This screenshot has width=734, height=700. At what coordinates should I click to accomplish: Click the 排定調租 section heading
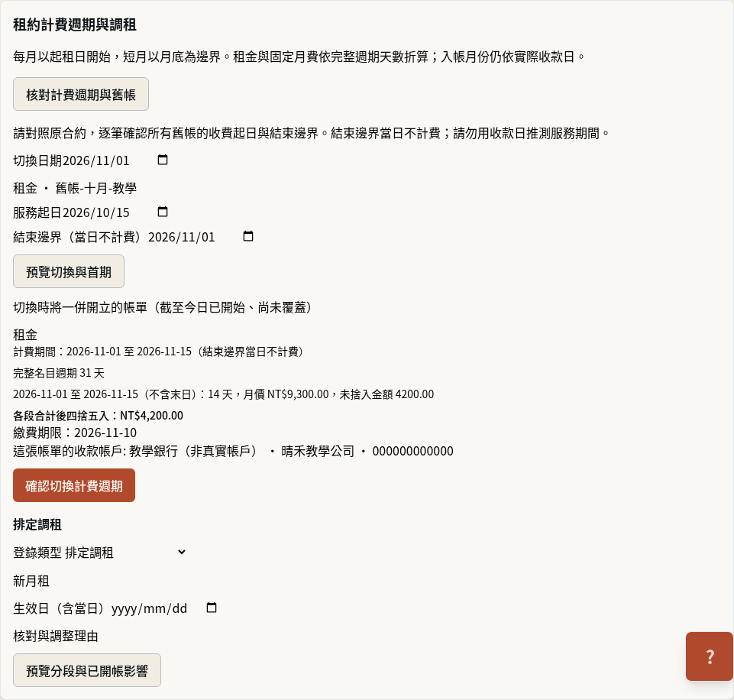[x=37, y=524]
